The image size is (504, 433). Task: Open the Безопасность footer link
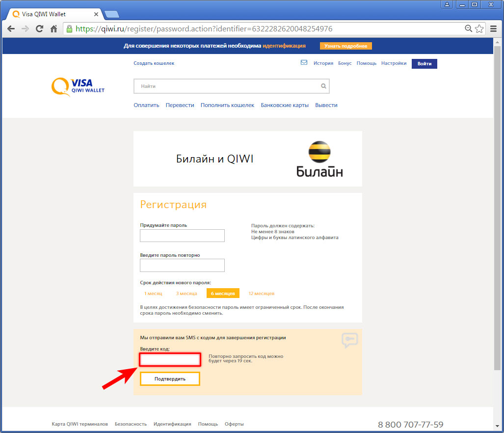131,424
